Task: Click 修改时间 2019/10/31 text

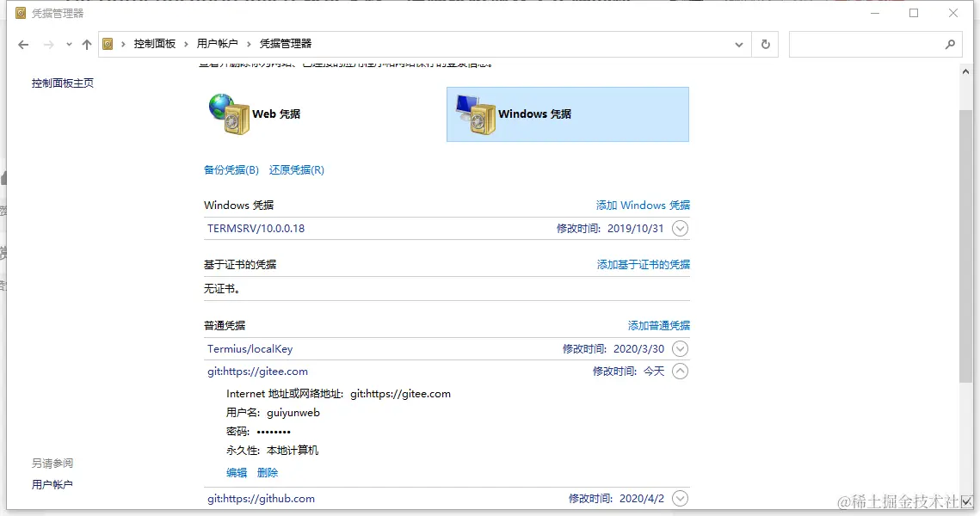Action: click(610, 229)
